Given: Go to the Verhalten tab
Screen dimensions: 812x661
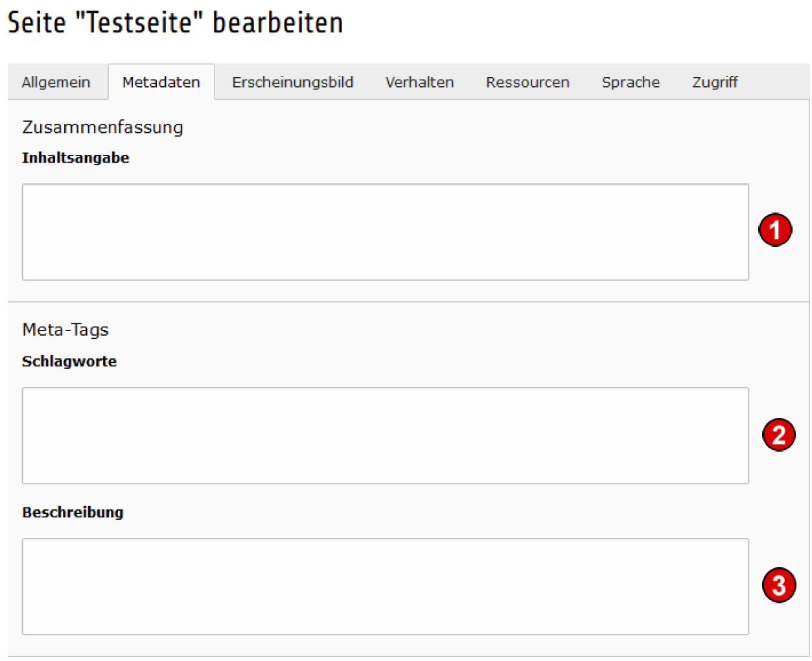Looking at the screenshot, I should tap(420, 82).
